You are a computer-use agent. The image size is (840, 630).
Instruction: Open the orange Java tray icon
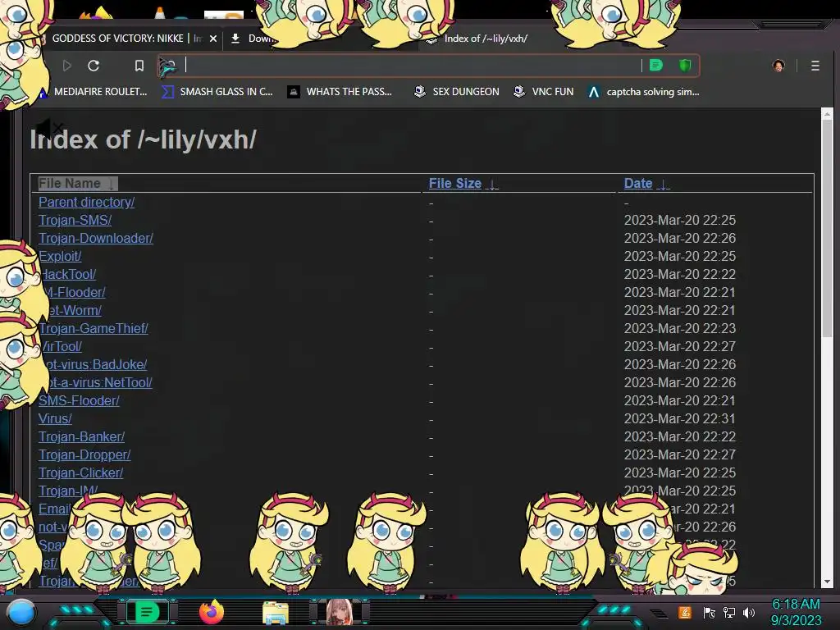point(685,612)
